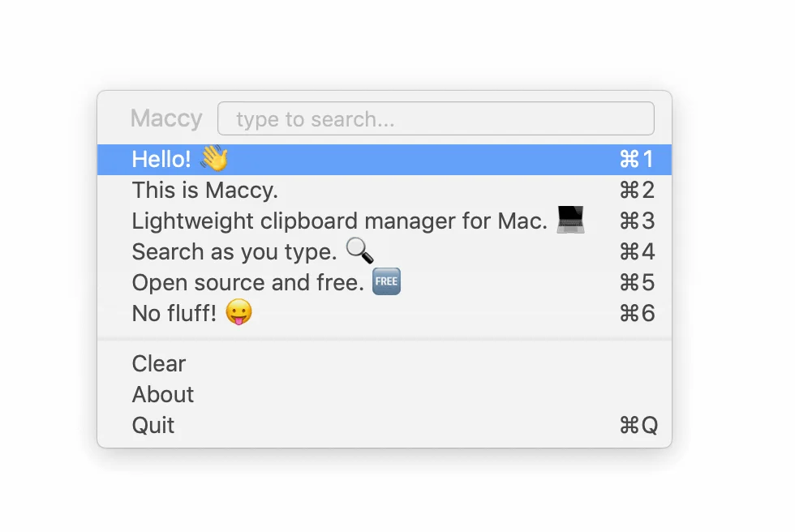Click inside the search field

coord(436,118)
